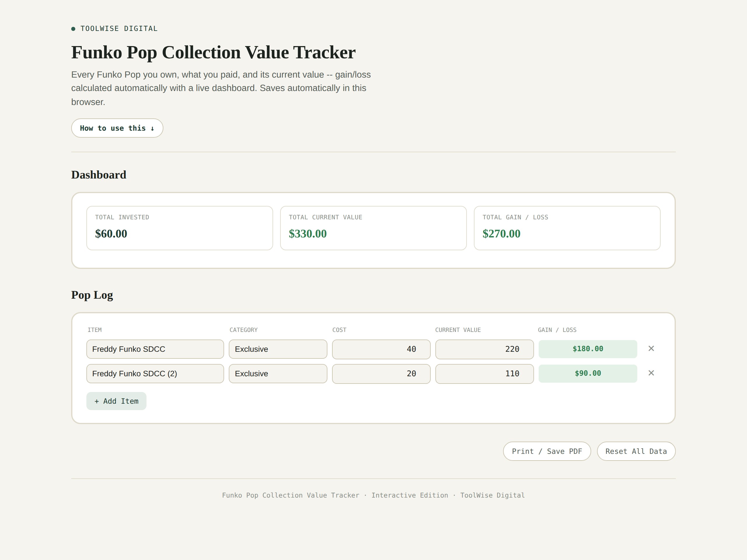Click the Total Invested $60.00 value

(111, 234)
